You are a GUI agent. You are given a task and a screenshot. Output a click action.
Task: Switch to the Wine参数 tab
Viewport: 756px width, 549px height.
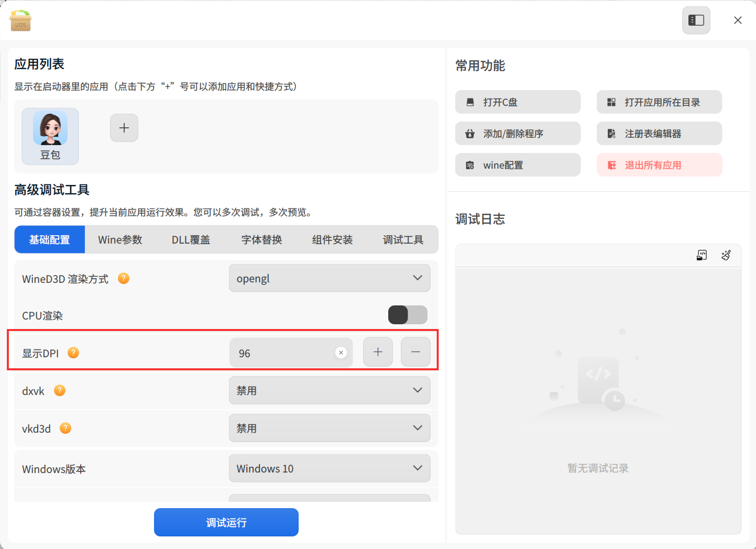120,239
